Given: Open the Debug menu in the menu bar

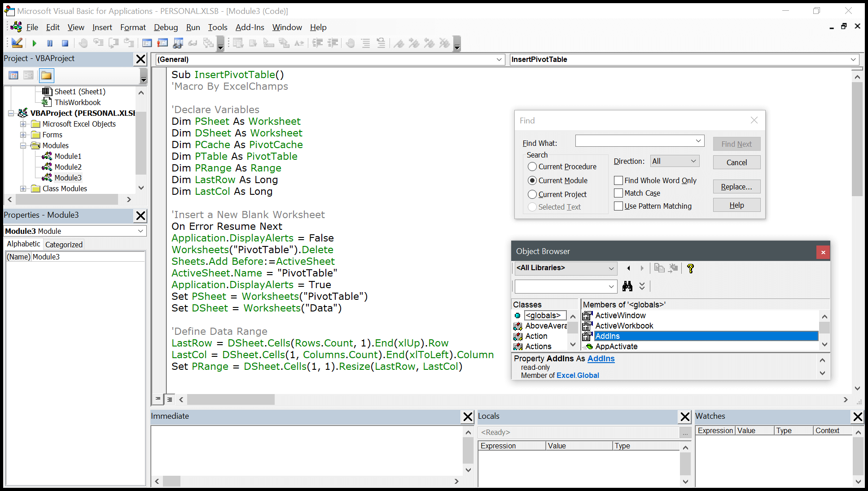Looking at the screenshot, I should [x=165, y=27].
